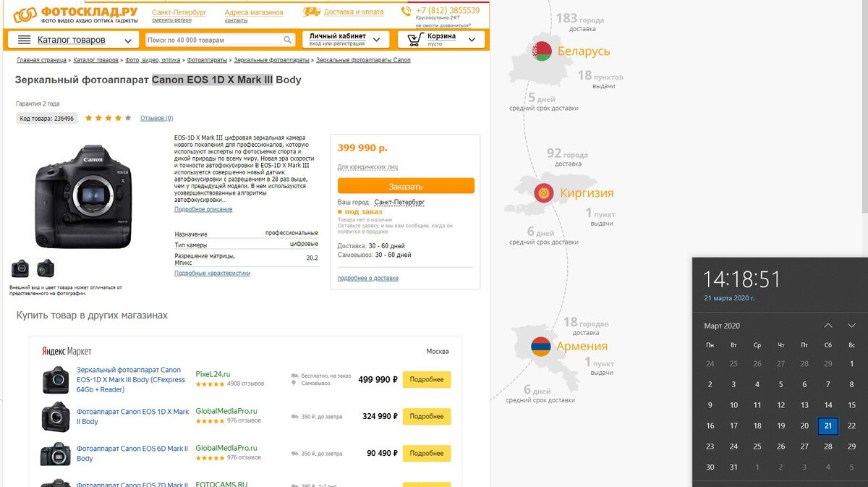Click the Армения country label
868x487 pixels.
(x=582, y=346)
